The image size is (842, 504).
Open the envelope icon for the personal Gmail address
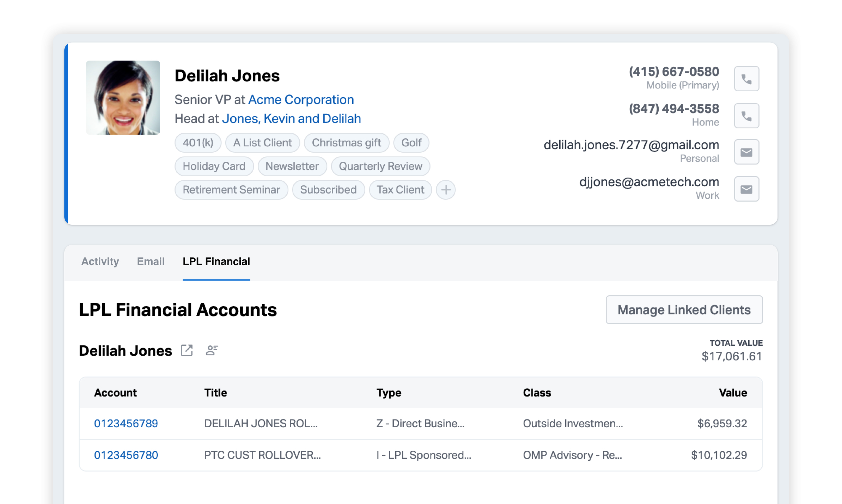click(x=746, y=152)
